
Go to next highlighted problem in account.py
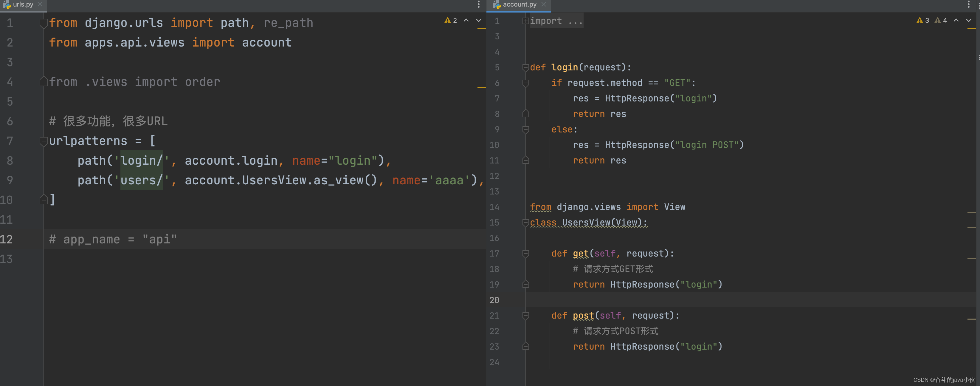tap(969, 21)
